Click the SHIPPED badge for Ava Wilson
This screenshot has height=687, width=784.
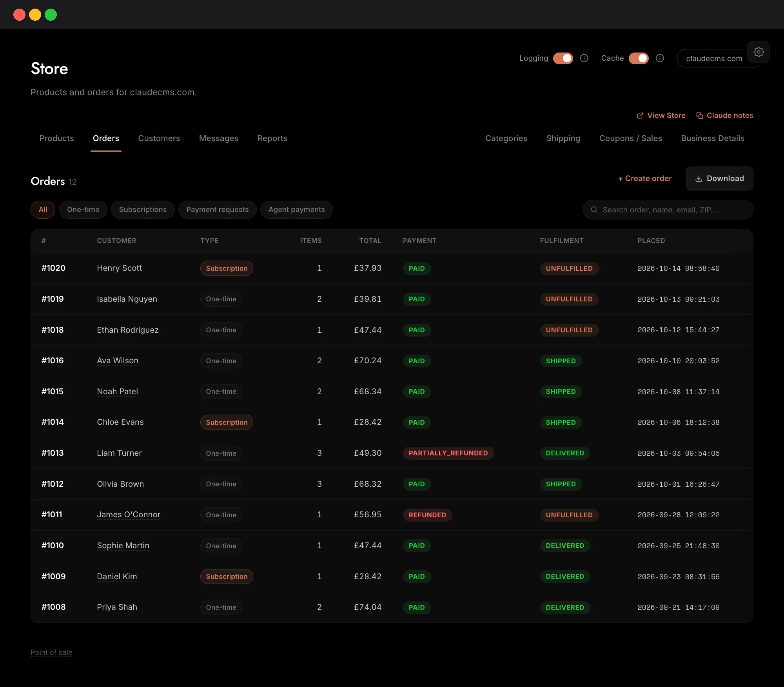pyautogui.click(x=561, y=361)
